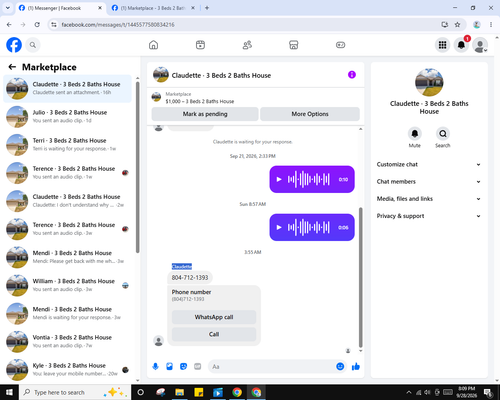The height and width of the screenshot is (400, 500).
Task: Mute the conversation using the bell icon
Action: (x=415, y=134)
